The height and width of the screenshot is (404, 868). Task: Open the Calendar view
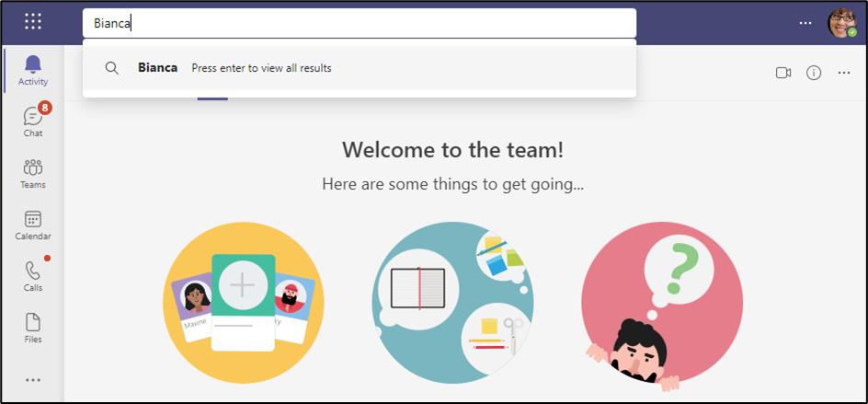(33, 225)
